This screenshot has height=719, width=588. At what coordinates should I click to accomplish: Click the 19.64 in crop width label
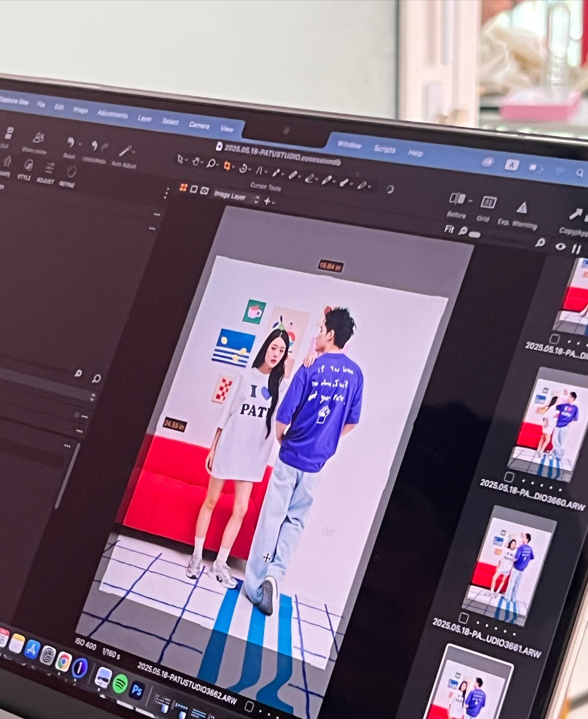point(330,266)
